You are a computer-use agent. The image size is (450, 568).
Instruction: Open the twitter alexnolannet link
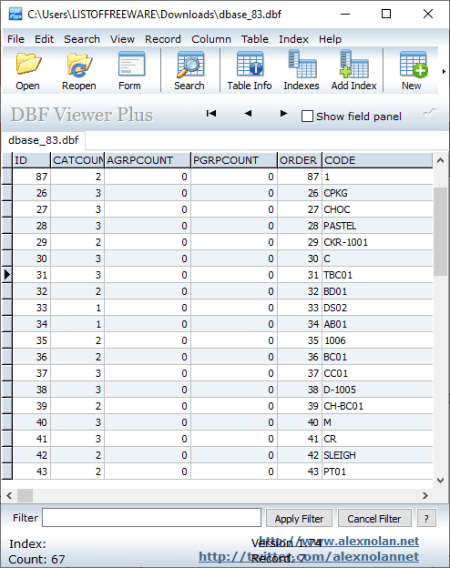(x=309, y=556)
